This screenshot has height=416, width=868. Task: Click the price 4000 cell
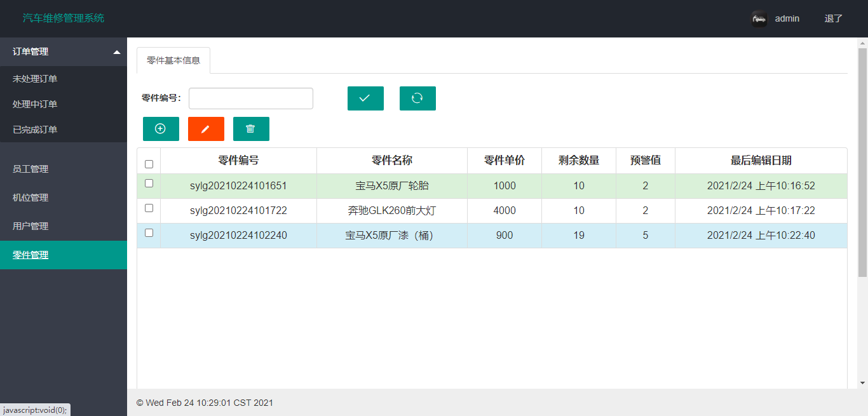pyautogui.click(x=505, y=211)
